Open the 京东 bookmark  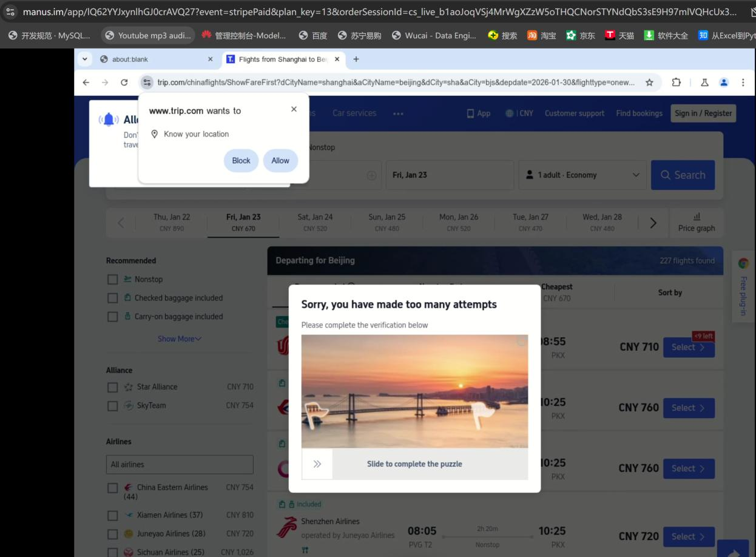[581, 36]
